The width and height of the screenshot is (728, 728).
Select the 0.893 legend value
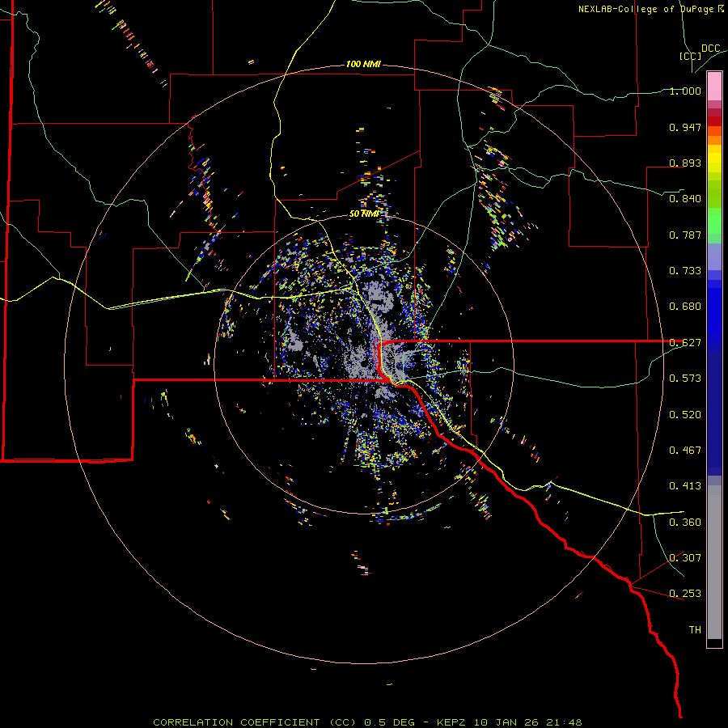(x=685, y=163)
